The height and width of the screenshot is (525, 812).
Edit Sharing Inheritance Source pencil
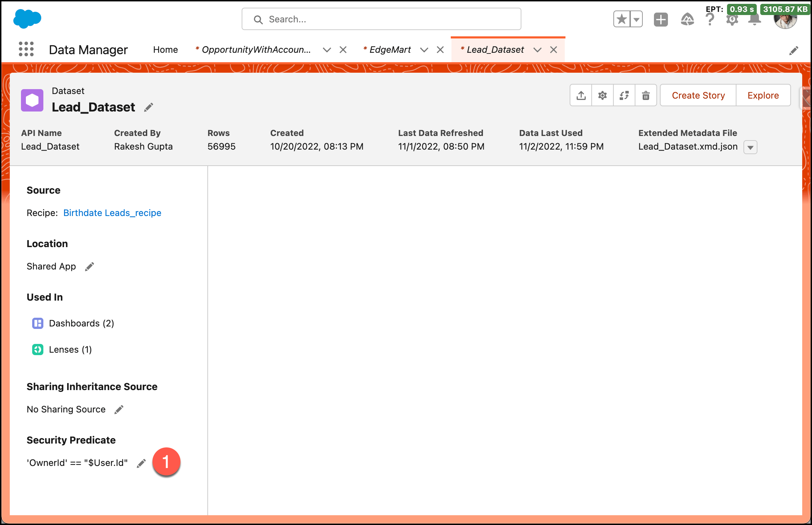pos(119,410)
